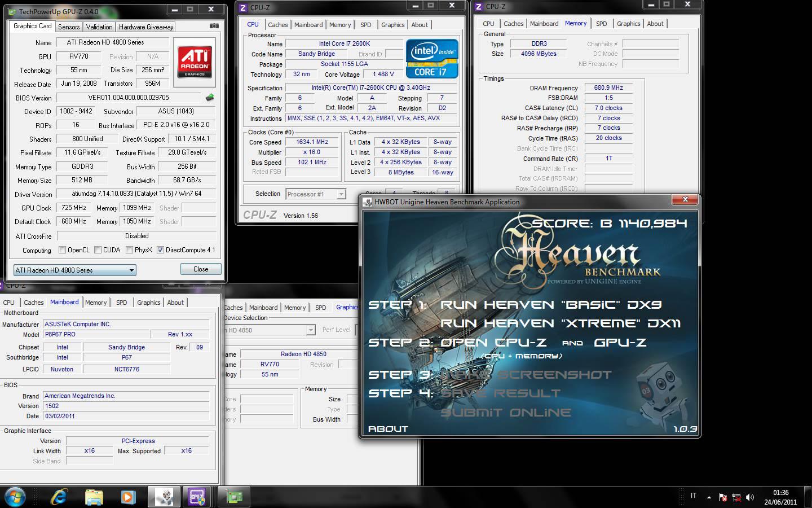The height and width of the screenshot is (508, 812).
Task: Click the Score B 1140,984 text
Action: click(610, 224)
